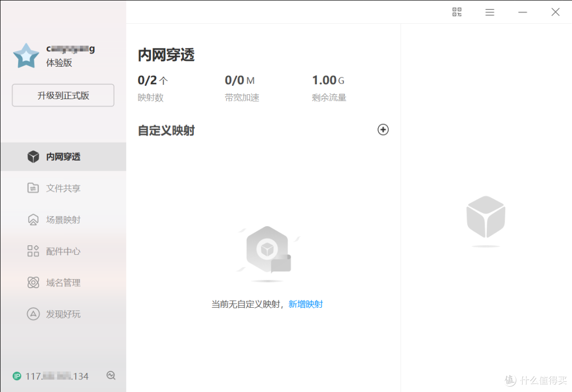Click the 发现好玩 compass icon
Viewport: 572px width, 392px height.
33,314
